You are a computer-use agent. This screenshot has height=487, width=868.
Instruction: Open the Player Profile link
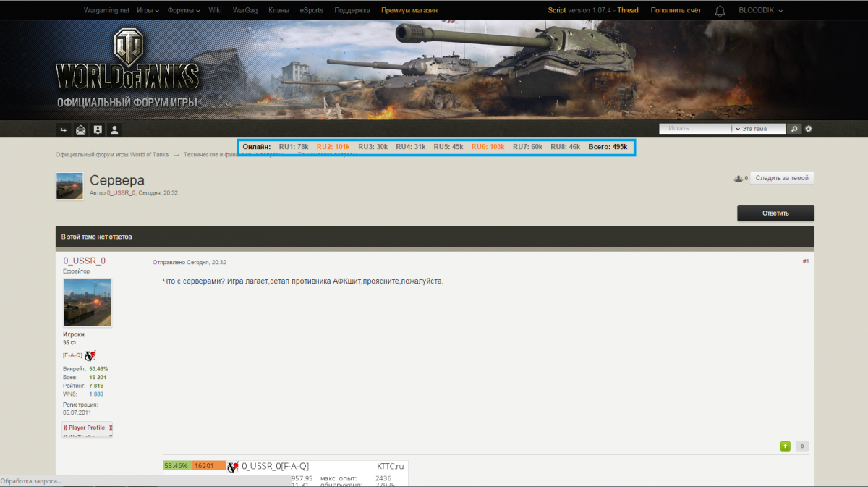coord(87,428)
